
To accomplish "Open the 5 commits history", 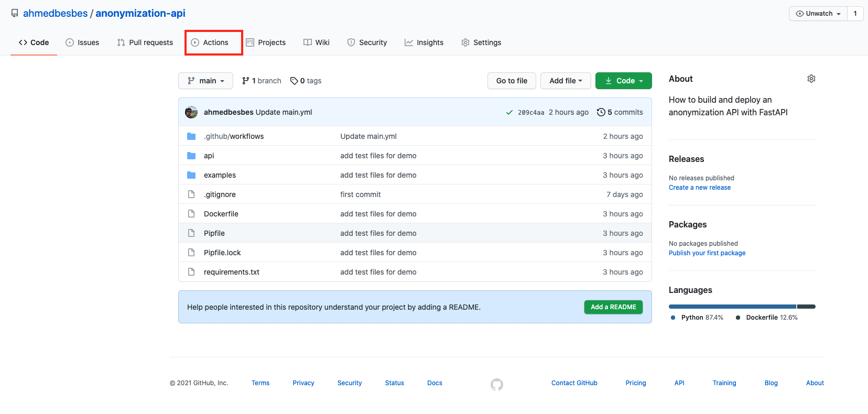I will coord(620,112).
